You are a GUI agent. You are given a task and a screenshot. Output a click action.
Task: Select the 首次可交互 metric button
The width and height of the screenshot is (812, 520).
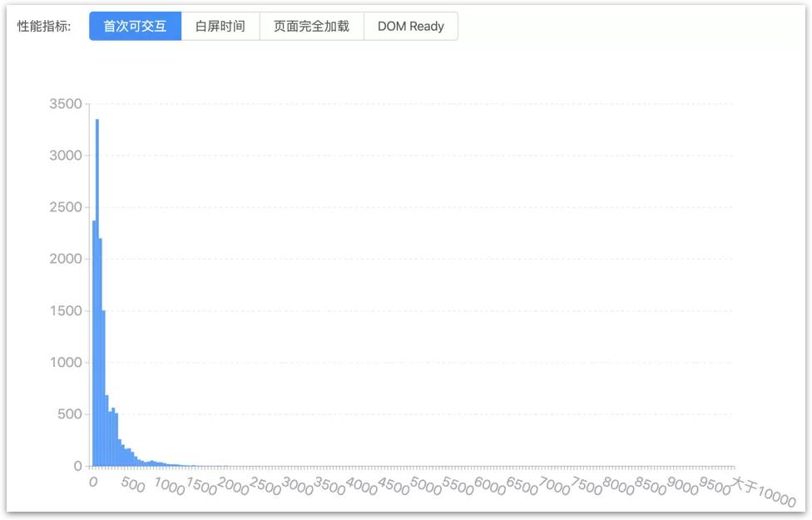(133, 26)
